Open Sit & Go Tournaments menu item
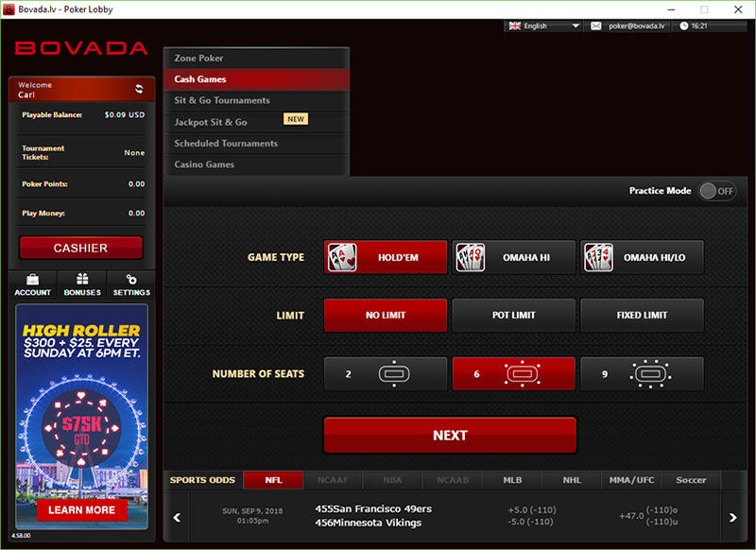The width and height of the screenshot is (756, 550). point(256,100)
